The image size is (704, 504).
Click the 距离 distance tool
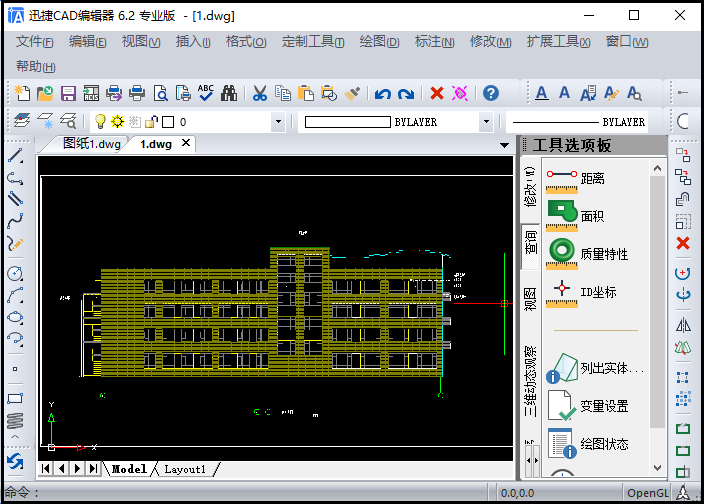pos(576,180)
